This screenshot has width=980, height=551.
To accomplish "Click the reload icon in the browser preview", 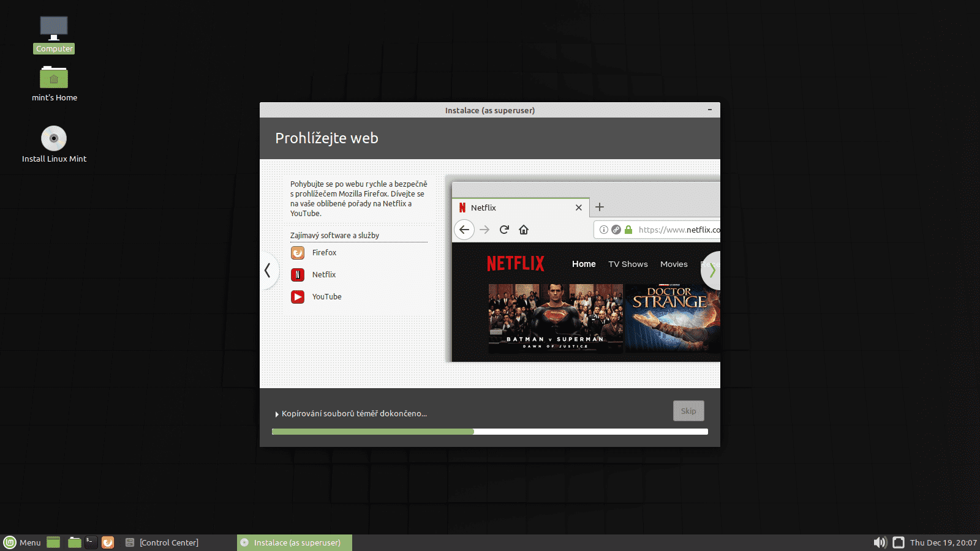I will click(504, 230).
